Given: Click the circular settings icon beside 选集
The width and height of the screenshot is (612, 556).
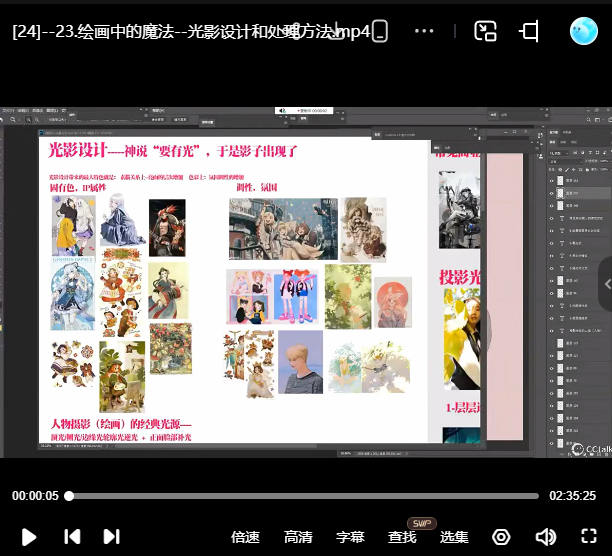Looking at the screenshot, I should coord(501,537).
